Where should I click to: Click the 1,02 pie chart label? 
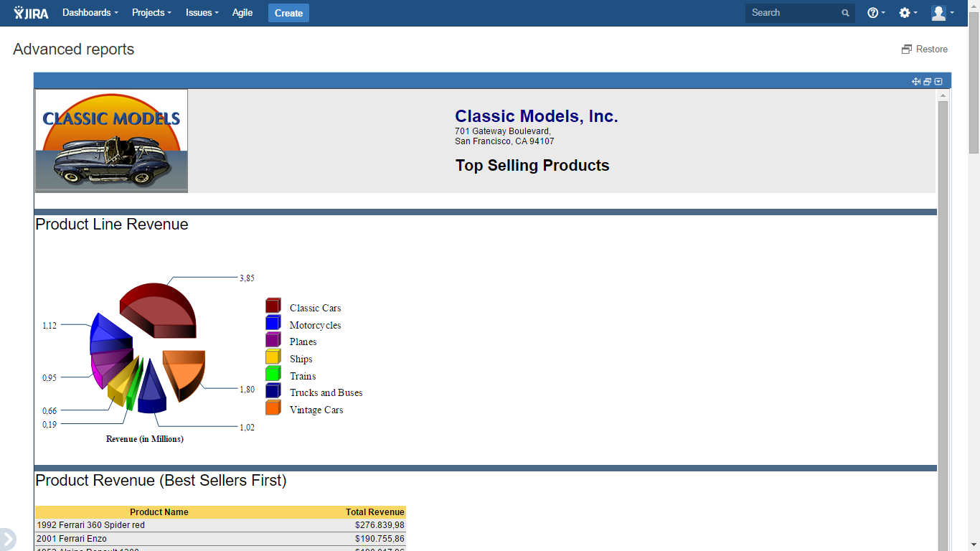point(247,428)
